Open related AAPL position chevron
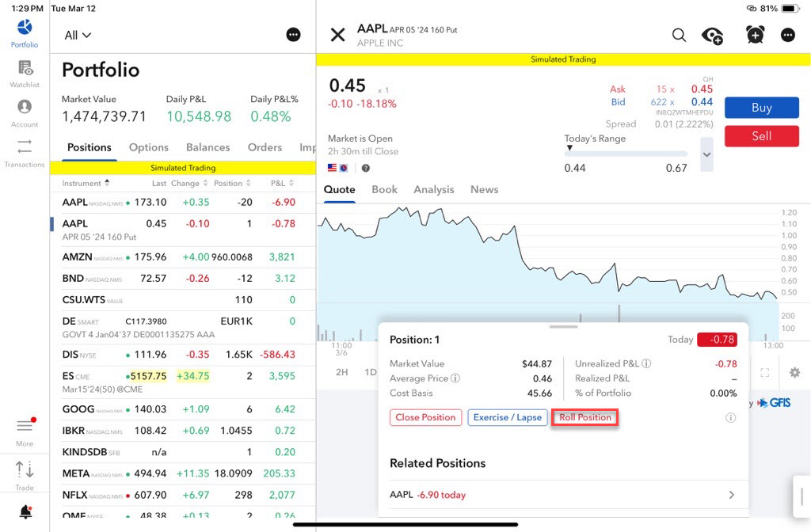Viewport: 811px width, 532px height. point(731,495)
